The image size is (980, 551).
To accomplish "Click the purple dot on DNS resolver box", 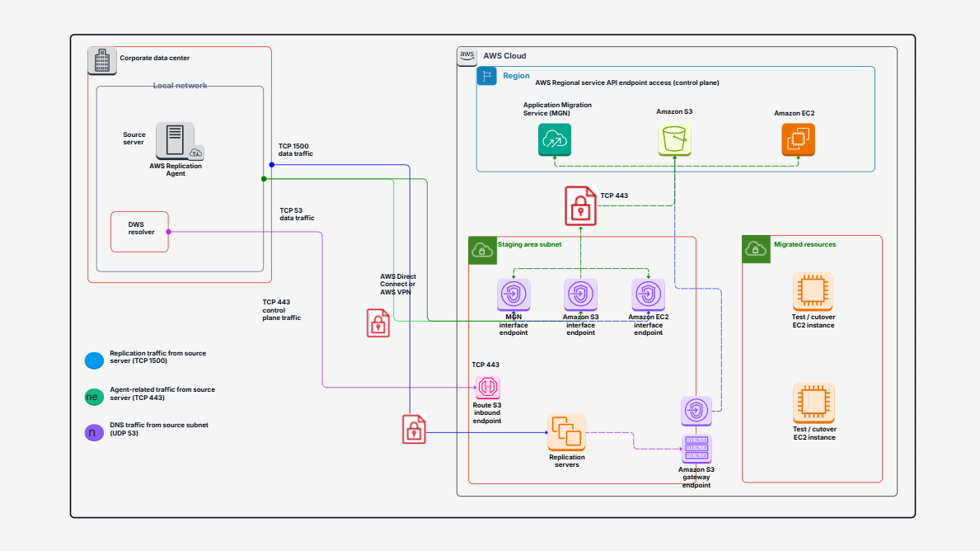I will click(169, 232).
